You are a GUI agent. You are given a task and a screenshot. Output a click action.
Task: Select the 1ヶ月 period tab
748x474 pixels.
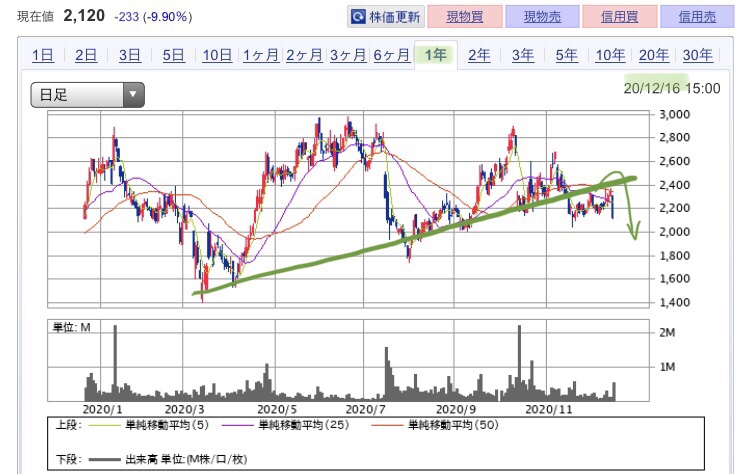(260, 56)
